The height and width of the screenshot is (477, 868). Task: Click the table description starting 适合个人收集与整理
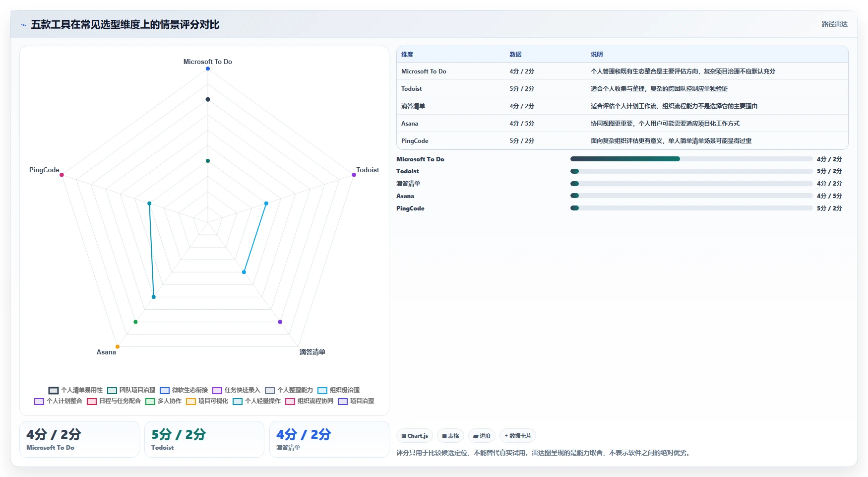click(x=659, y=89)
